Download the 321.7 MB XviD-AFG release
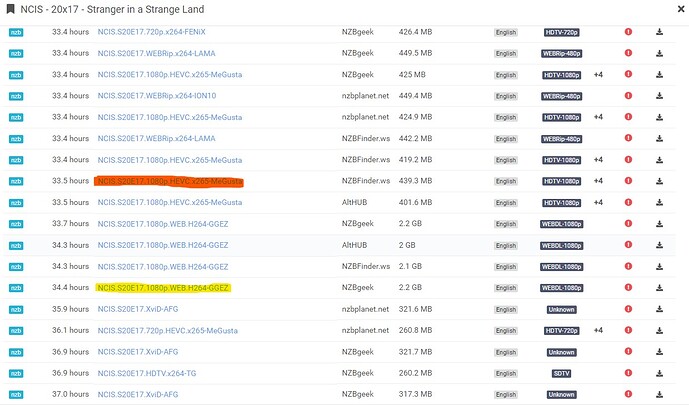689x405 pixels. [660, 352]
